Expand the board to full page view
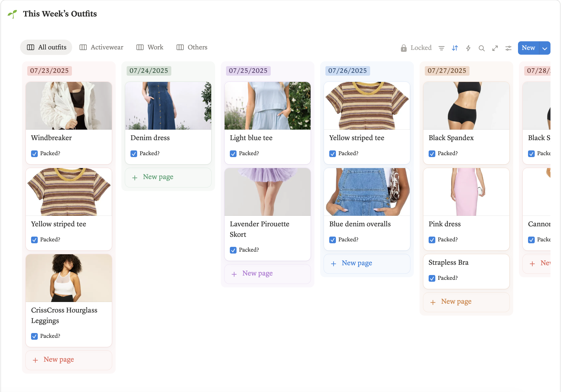Image resolution: width=561 pixels, height=392 pixels. point(495,48)
